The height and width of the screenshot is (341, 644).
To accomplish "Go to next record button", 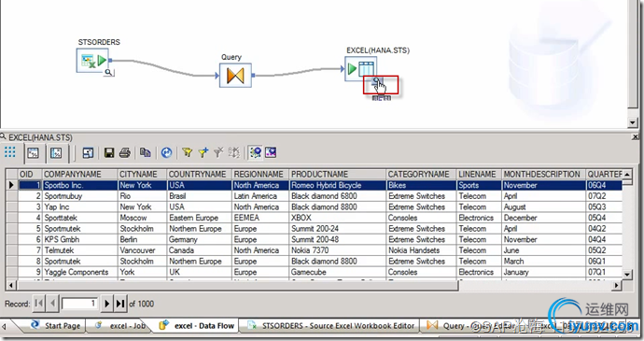I will point(106,304).
